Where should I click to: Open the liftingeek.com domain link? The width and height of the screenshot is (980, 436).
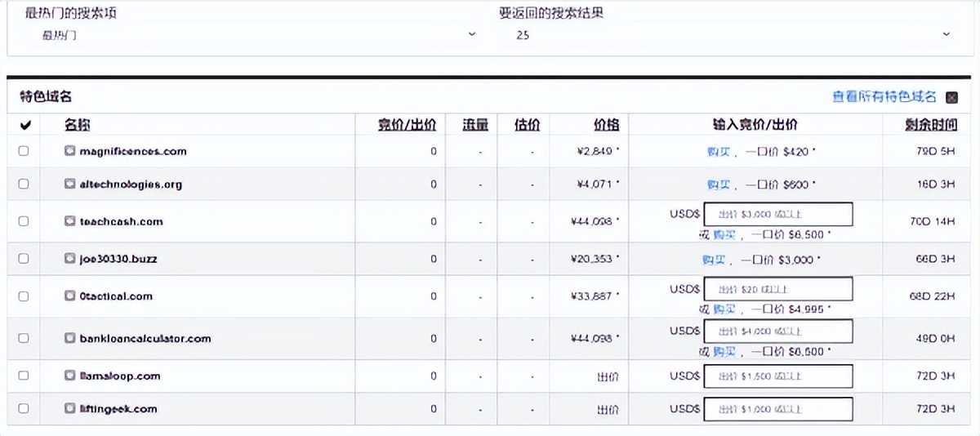(x=118, y=408)
